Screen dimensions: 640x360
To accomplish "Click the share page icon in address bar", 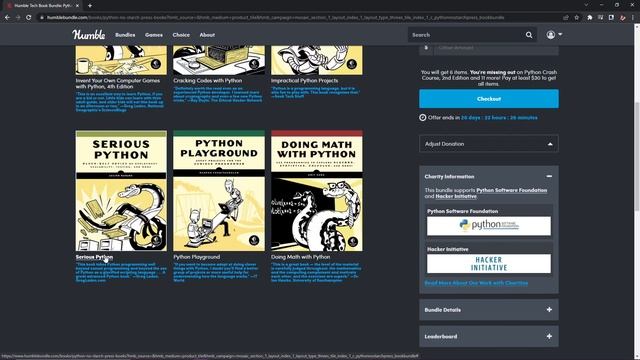I will (566, 18).
